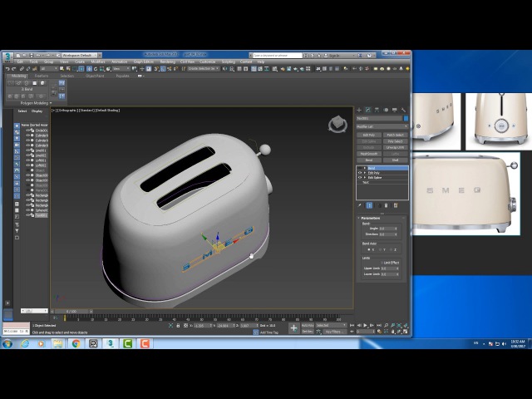Expand the Edit Poly modifier in stack
The height and width of the screenshot is (399, 532).
click(x=365, y=173)
